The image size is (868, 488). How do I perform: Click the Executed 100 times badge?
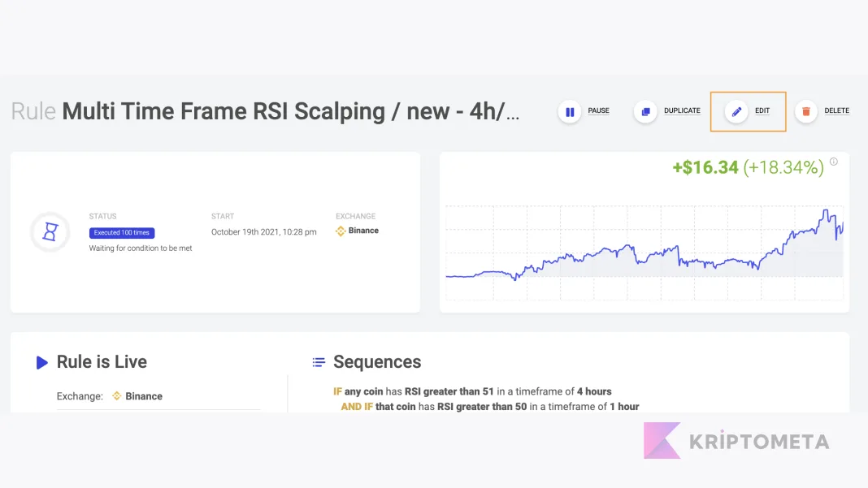[x=122, y=233]
